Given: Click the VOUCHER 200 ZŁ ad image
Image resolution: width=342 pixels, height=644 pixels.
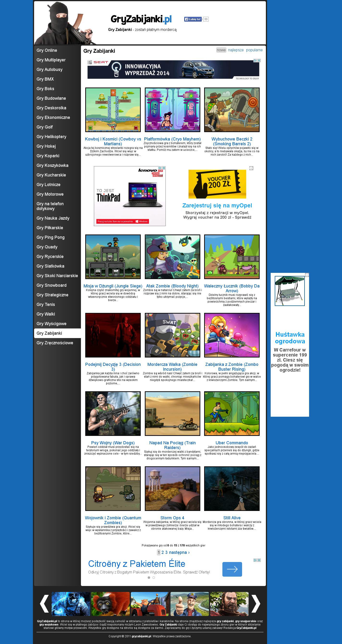Looking at the screenshot, I should 217,184.
